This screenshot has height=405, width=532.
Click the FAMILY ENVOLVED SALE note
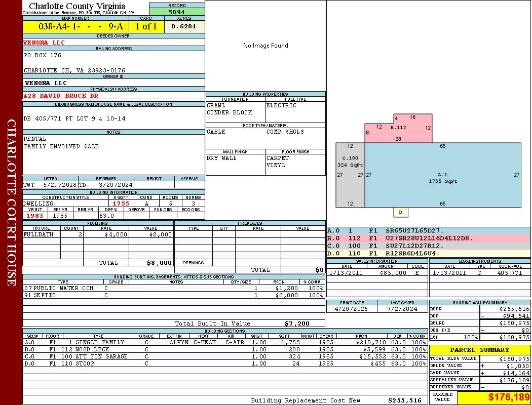point(61,146)
